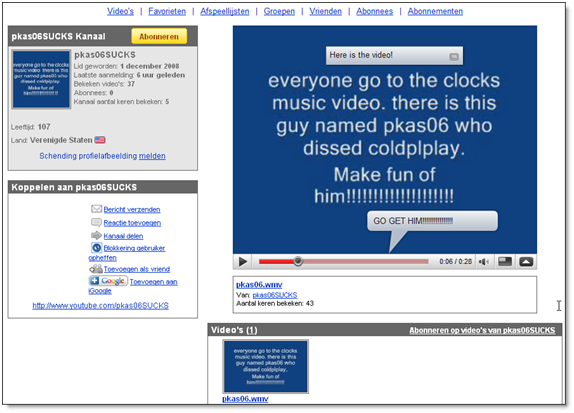Image resolution: width=574 pixels, height=413 pixels.
Task: Click the 'Laatste aanmelding: 6 uur geleden' text
Action: tap(129, 75)
